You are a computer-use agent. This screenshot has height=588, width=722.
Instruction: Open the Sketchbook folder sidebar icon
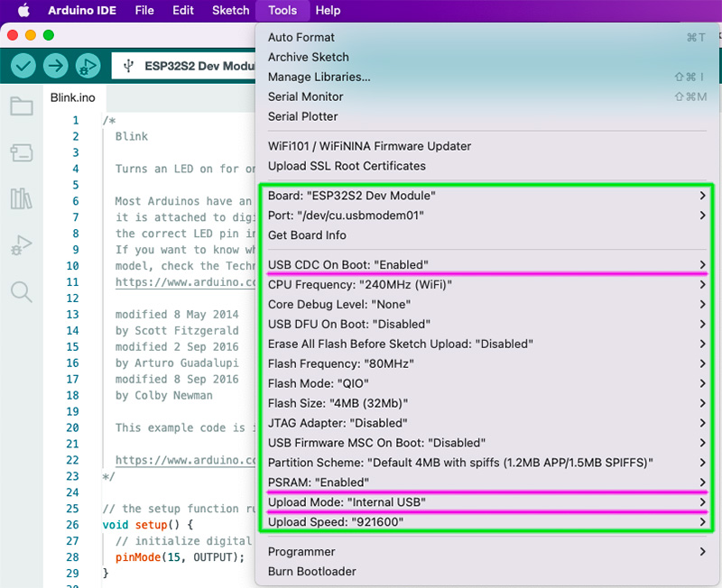point(22,106)
